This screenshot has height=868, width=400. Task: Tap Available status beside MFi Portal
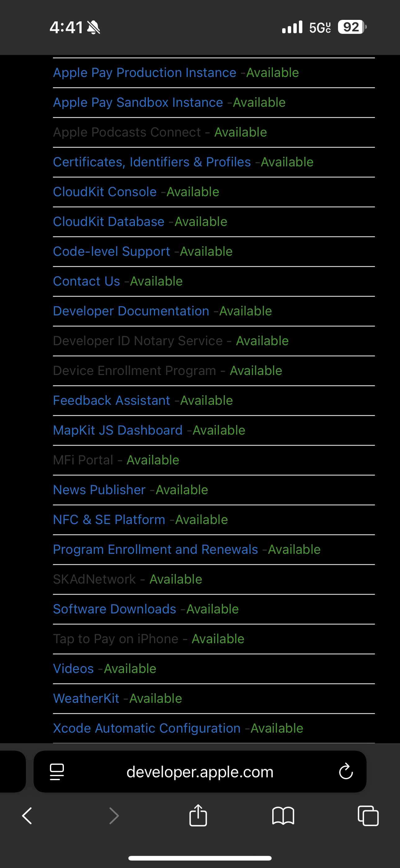(x=153, y=460)
